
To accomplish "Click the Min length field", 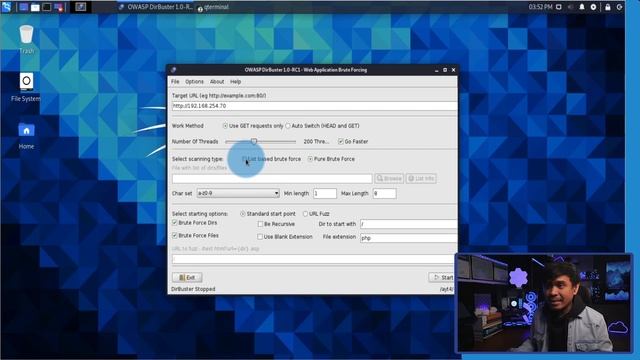I will pyautogui.click(x=325, y=193).
